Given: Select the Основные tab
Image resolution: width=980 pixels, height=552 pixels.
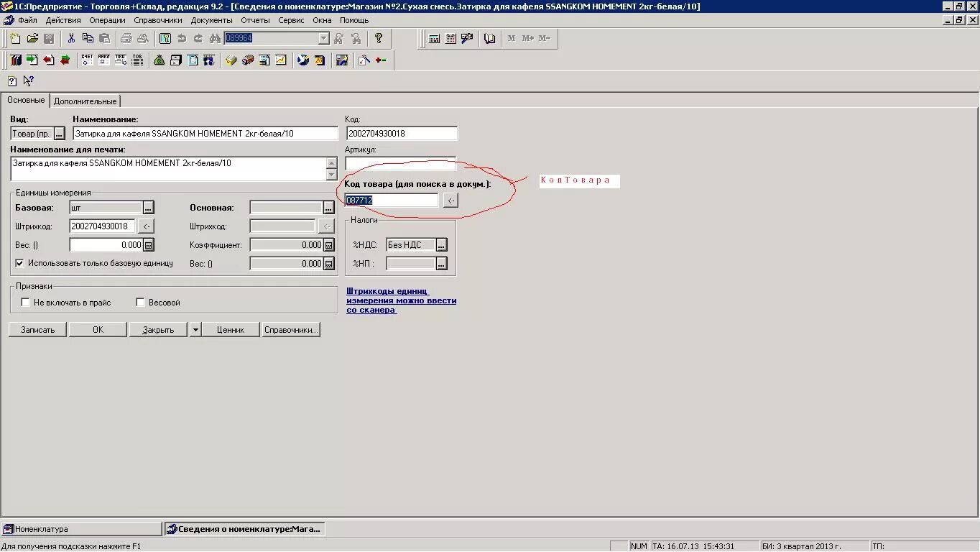Looking at the screenshot, I should [26, 100].
